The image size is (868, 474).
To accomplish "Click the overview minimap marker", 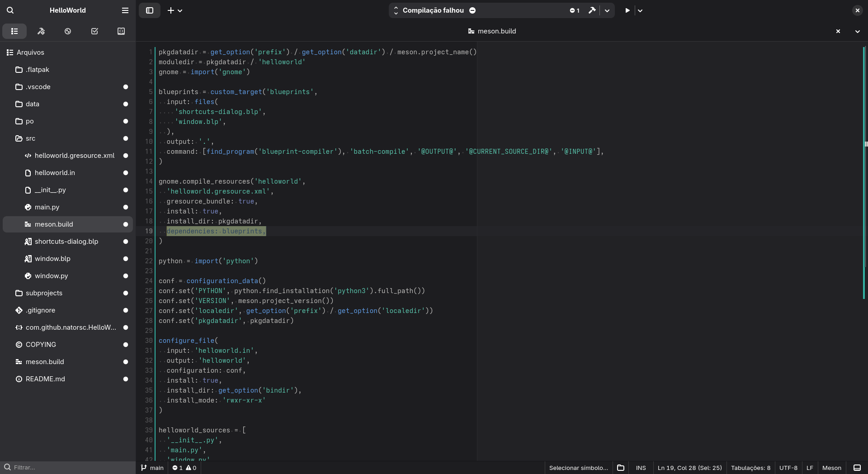I will pos(866,144).
